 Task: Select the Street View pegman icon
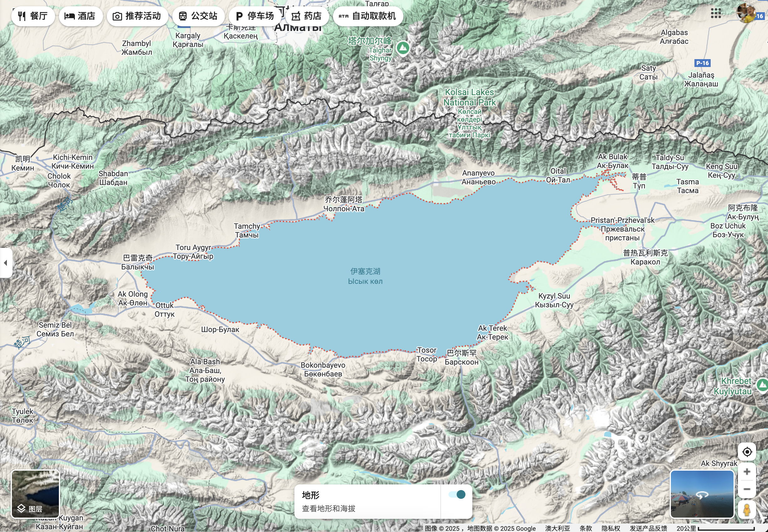(x=747, y=509)
